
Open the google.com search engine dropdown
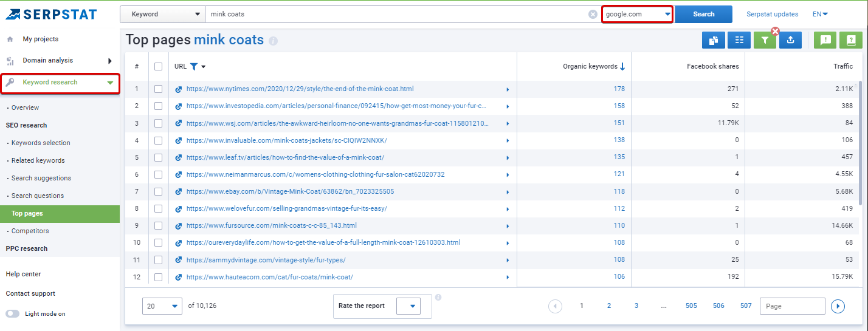(637, 14)
